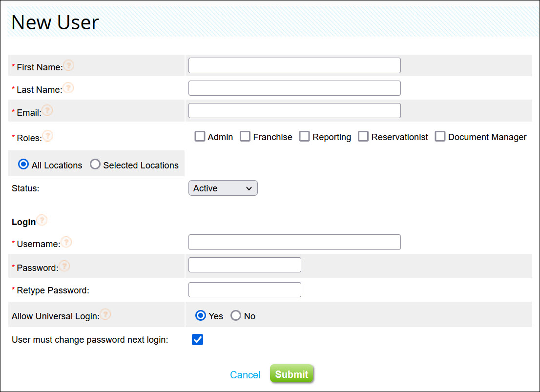Enable the Franchise role
Image resolution: width=540 pixels, height=392 pixels.
(x=245, y=136)
